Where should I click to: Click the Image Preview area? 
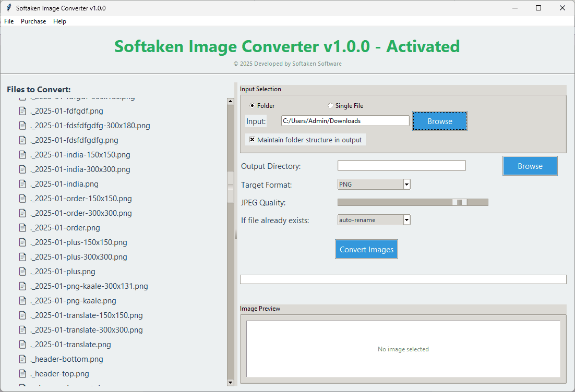pos(403,349)
